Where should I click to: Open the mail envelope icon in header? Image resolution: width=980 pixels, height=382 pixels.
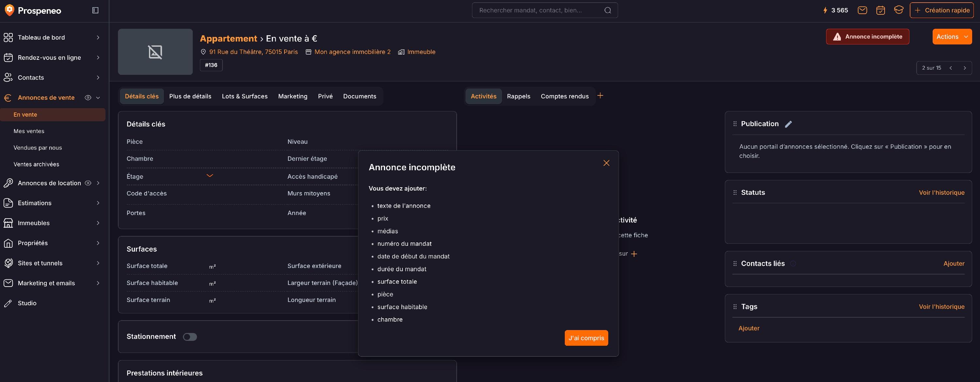[x=862, y=10]
